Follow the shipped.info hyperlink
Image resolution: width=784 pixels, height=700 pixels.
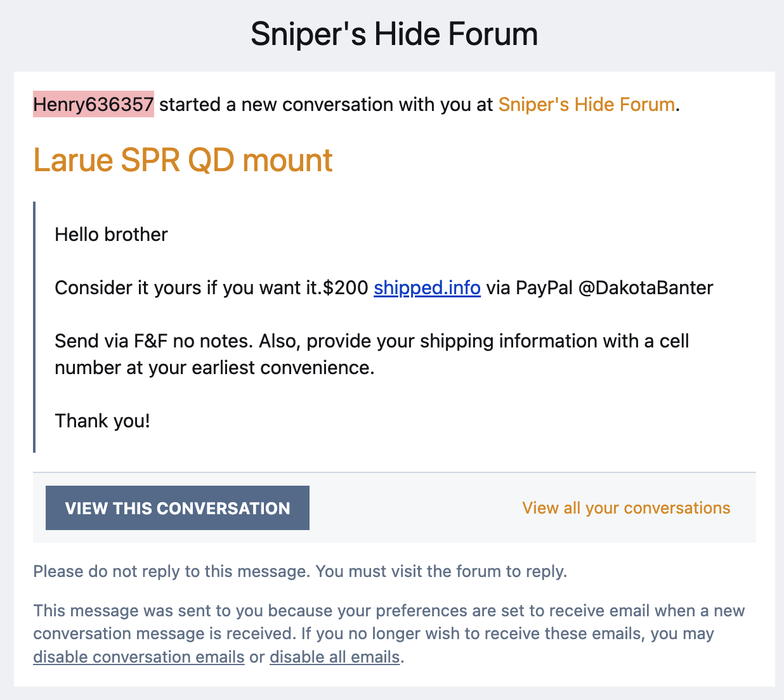coord(427,288)
